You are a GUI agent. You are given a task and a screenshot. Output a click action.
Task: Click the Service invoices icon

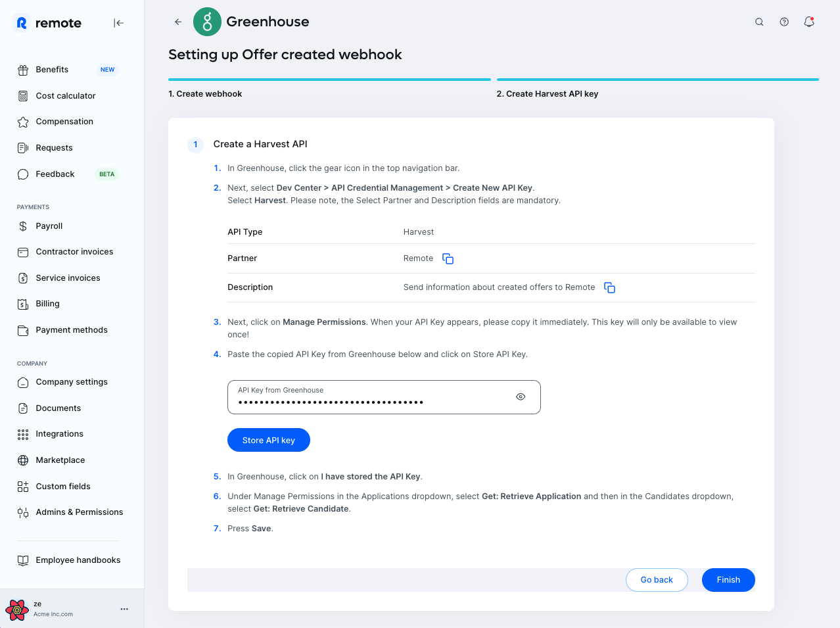click(x=23, y=278)
